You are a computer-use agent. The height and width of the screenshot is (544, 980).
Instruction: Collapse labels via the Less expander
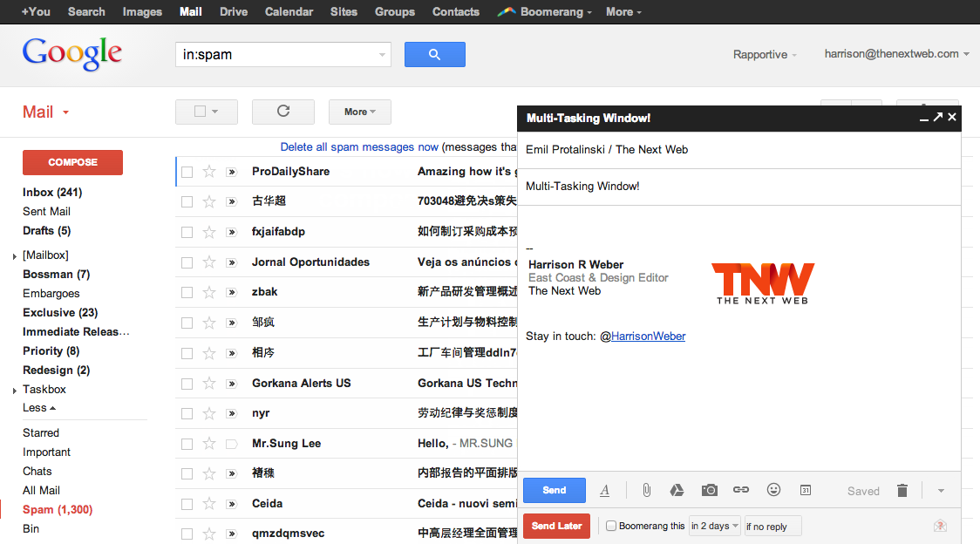click(x=38, y=407)
